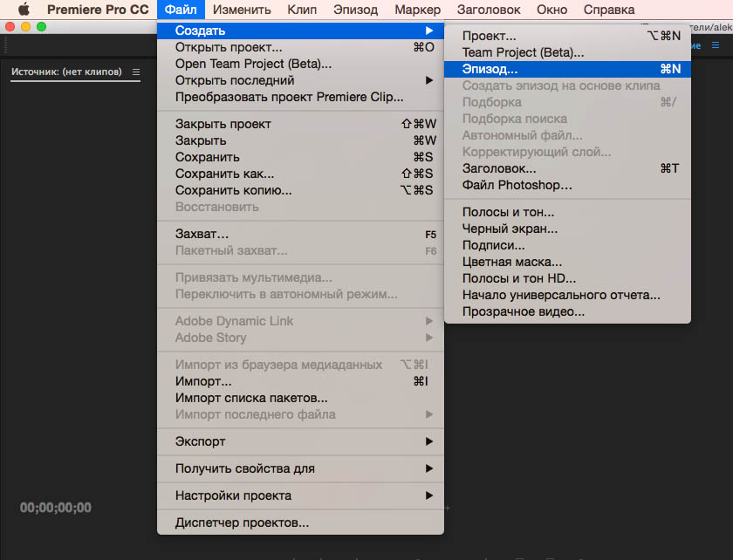Viewport: 733px width, 560px height.
Task: Choose Файл Photoshop...
Action: pos(567,185)
